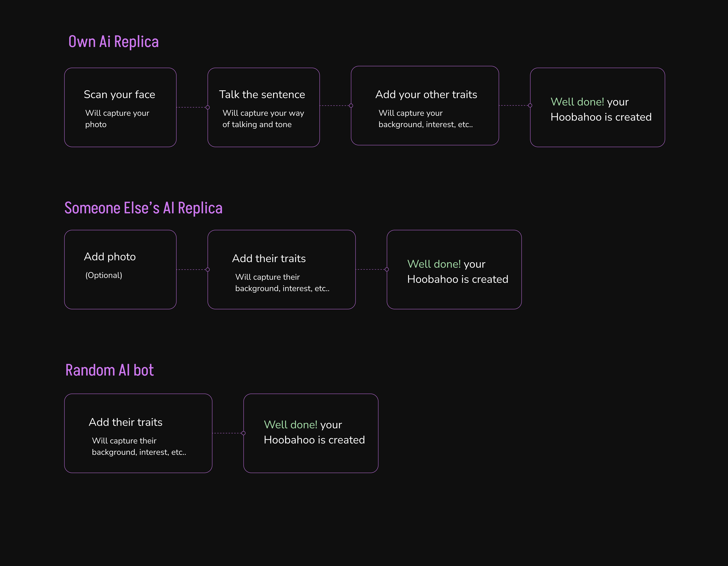This screenshot has height=566, width=728.
Task: Click connector node before 'Add your other traits'
Action: point(351,106)
